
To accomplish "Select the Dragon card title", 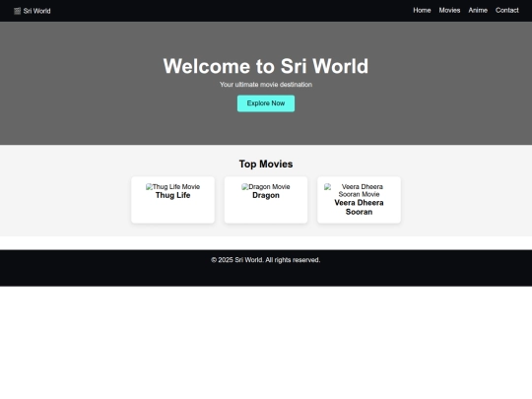I will coord(266,195).
